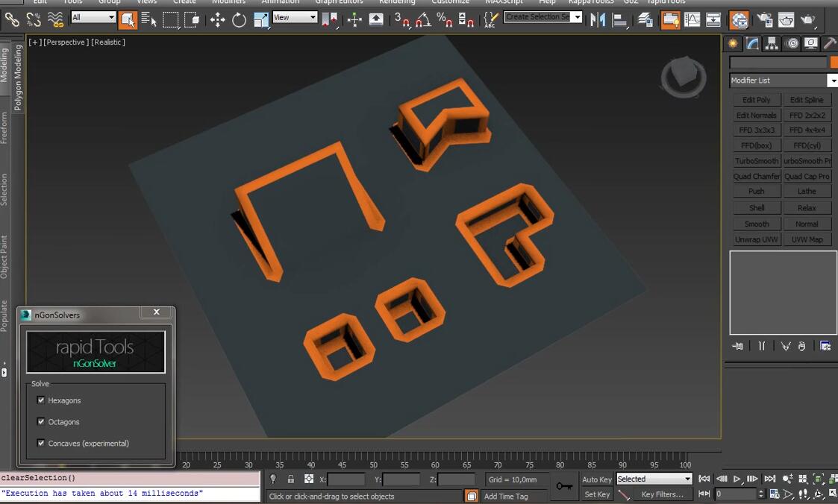Viewport: 838px width, 504px height.
Task: Open the Layer Manager icon
Action: coord(645,20)
